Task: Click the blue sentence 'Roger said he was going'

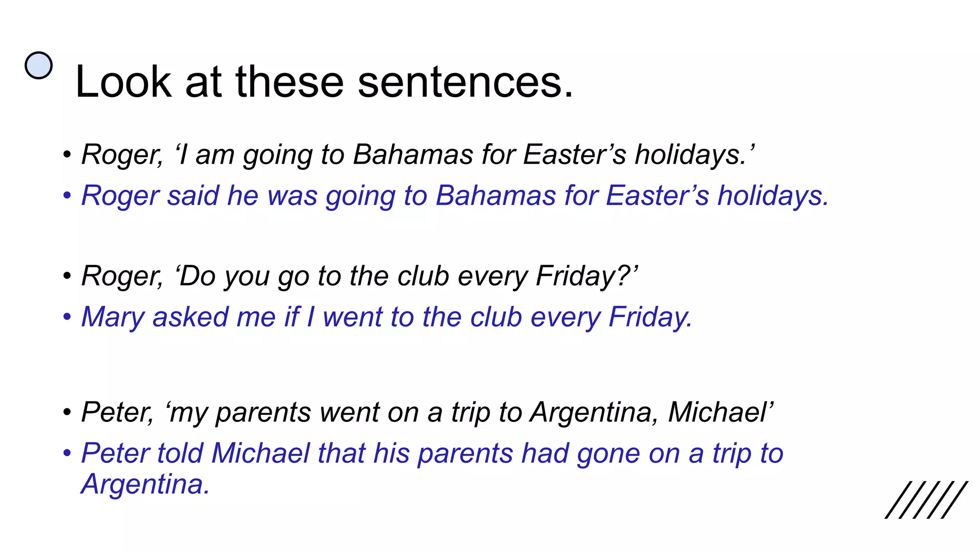Action: point(455,196)
